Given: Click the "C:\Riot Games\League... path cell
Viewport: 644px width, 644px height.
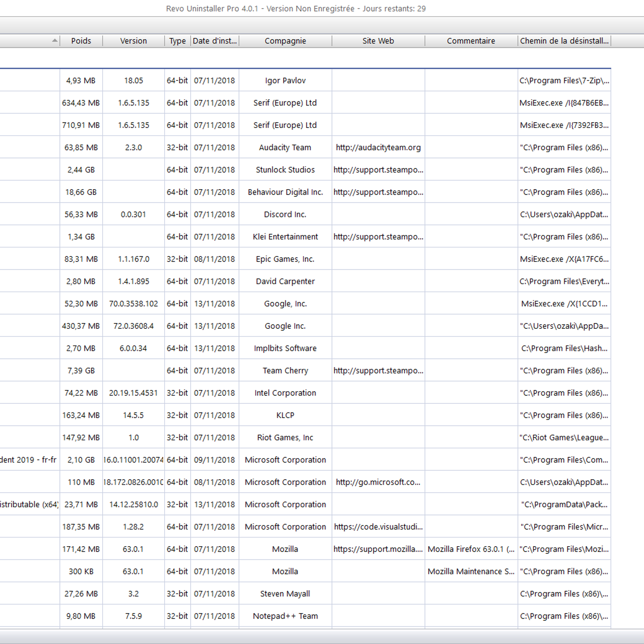Looking at the screenshot, I should point(564,438).
